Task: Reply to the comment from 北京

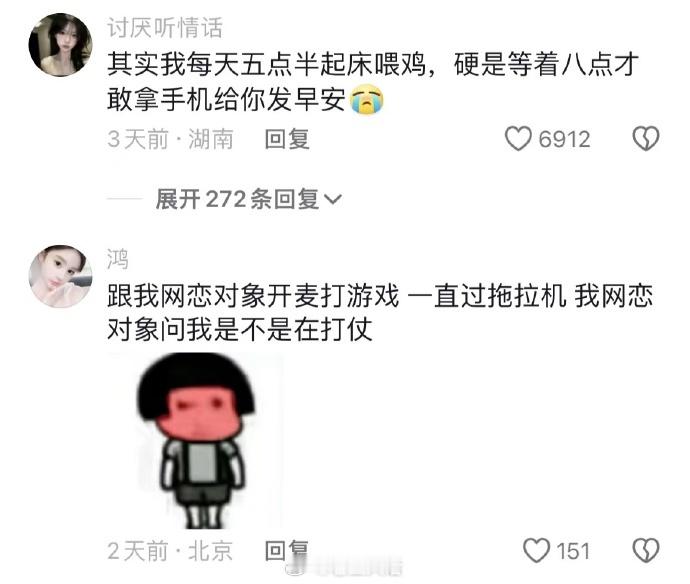Action: tap(287, 551)
